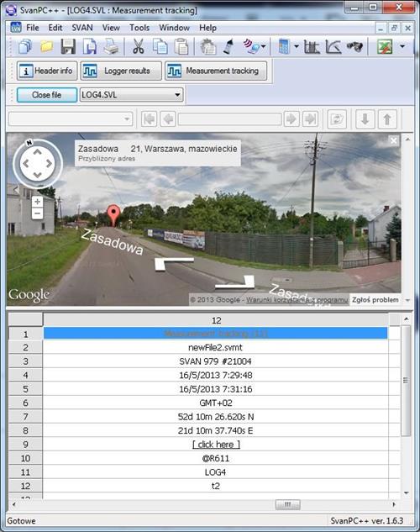Screen dimensions: 420x532
Task: Expand the calculator tool dropdown arrow
Action: tap(297, 46)
